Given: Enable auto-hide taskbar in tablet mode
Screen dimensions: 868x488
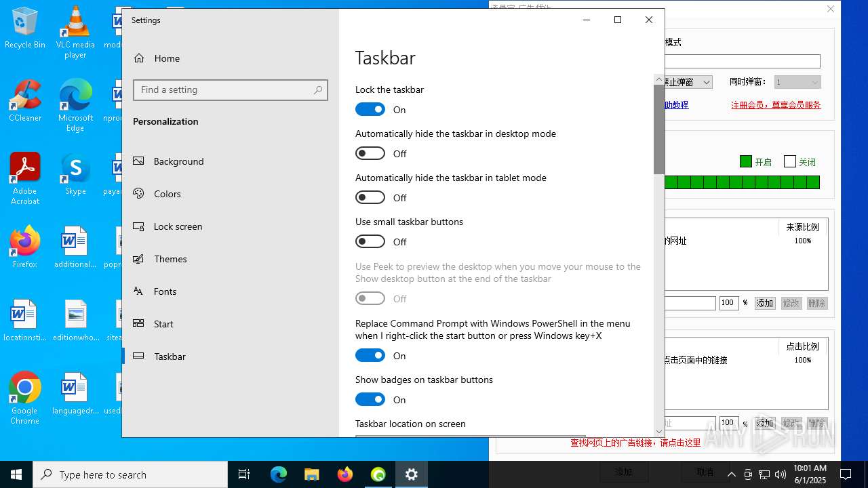Looking at the screenshot, I should (370, 197).
